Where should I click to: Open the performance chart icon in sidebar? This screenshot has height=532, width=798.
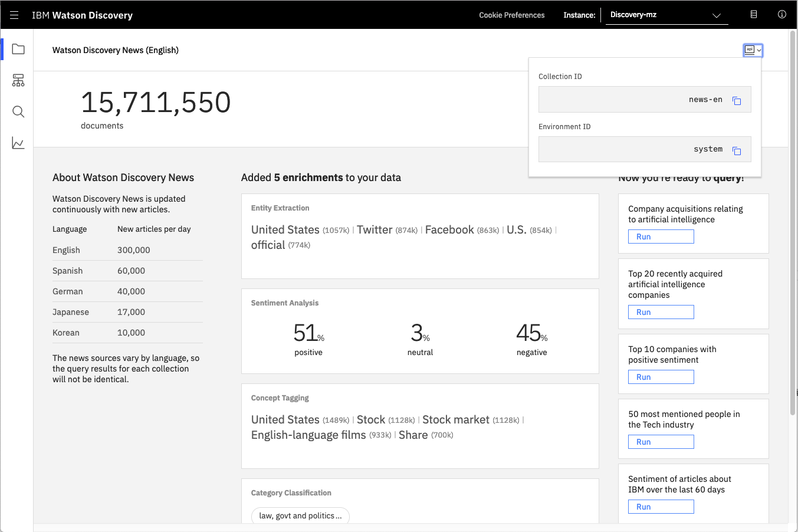coord(18,143)
